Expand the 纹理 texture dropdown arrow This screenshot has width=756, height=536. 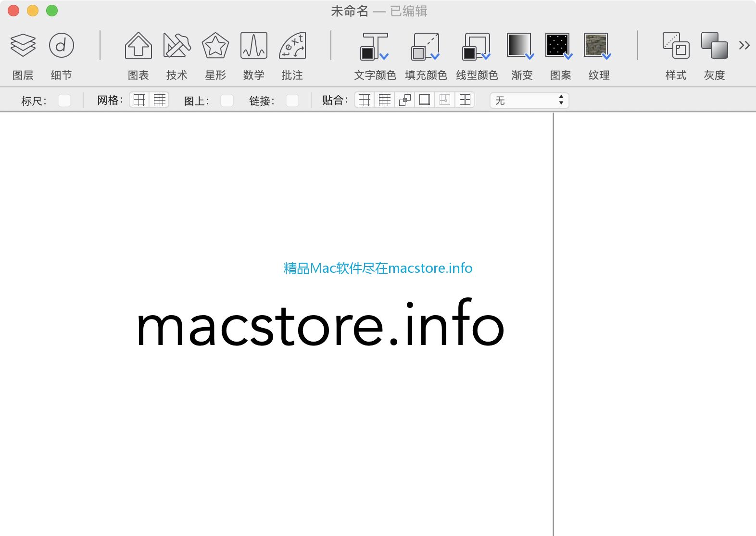tap(607, 56)
